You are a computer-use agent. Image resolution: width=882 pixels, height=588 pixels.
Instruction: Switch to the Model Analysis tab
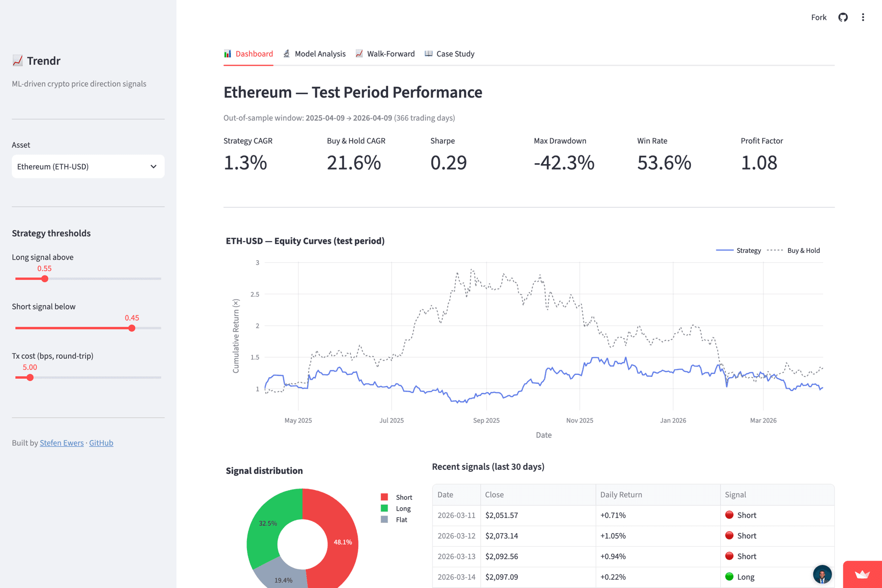coord(315,54)
